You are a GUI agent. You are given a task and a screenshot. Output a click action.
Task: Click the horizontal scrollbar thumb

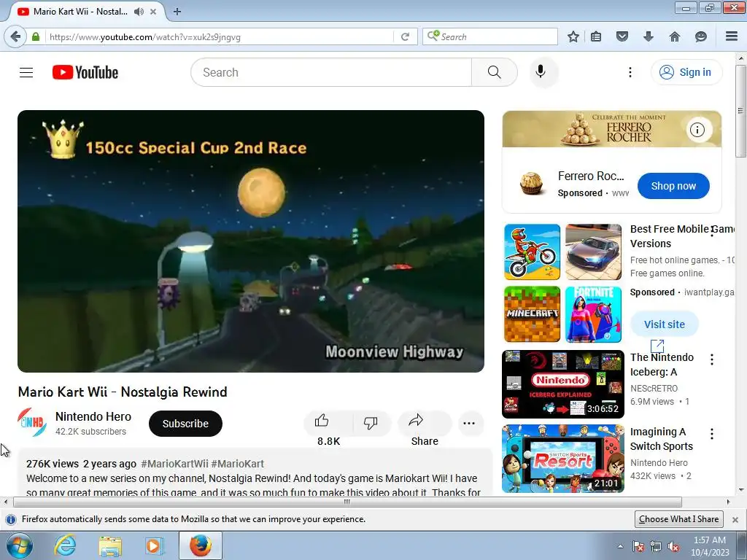click(347, 502)
